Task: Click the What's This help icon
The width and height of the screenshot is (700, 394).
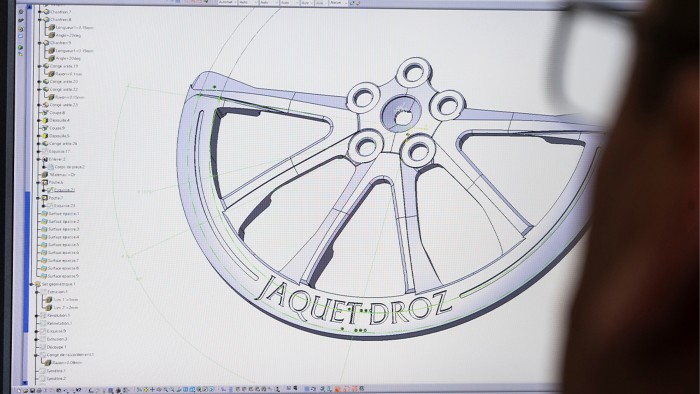Action: [x=79, y=390]
